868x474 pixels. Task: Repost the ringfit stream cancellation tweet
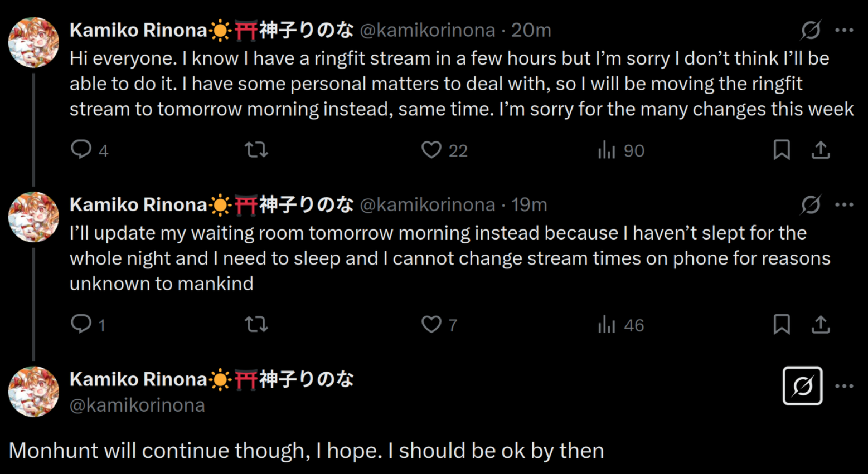[256, 149]
